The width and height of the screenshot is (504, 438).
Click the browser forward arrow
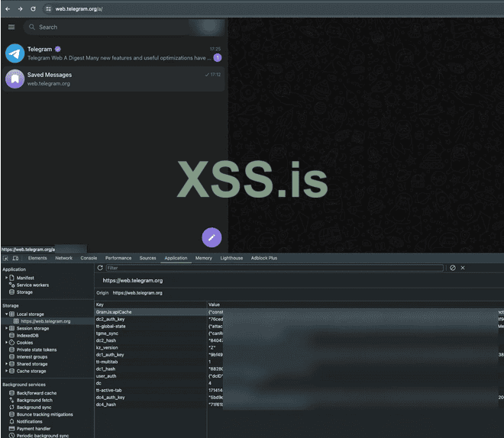[x=21, y=9]
